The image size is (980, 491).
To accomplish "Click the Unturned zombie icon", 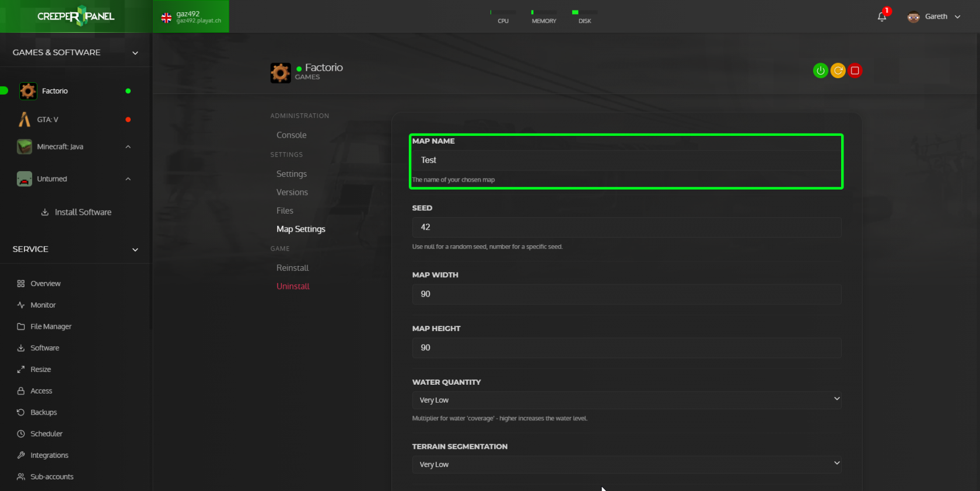I will (x=24, y=179).
